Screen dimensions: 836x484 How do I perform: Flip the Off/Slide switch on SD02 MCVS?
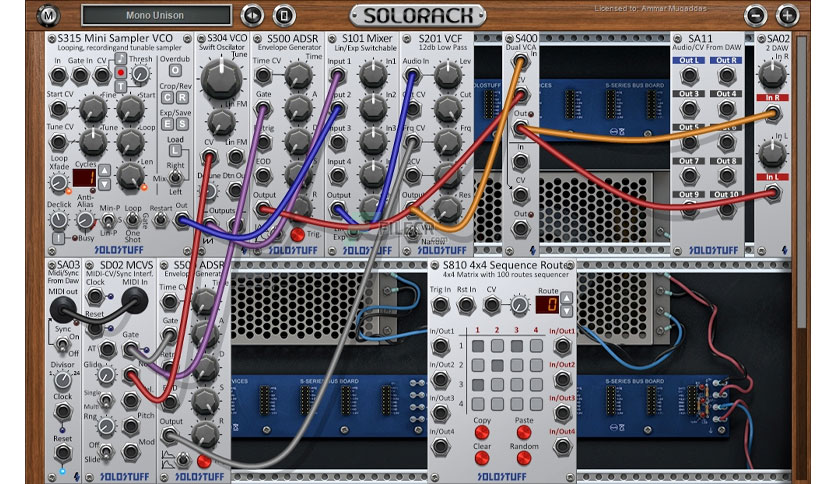[106, 452]
